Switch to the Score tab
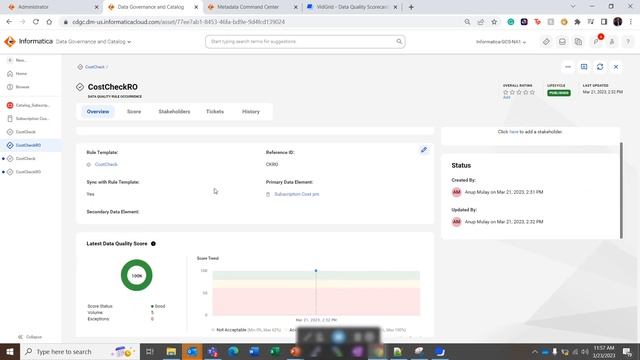This screenshot has height=360, width=640. click(134, 111)
